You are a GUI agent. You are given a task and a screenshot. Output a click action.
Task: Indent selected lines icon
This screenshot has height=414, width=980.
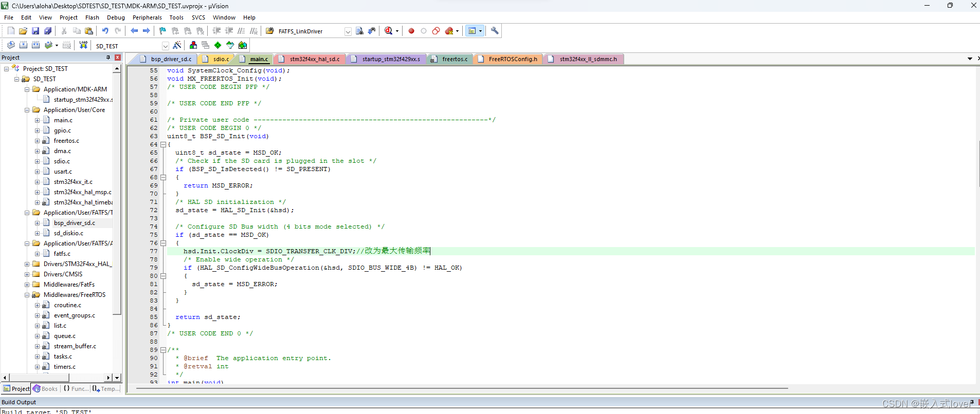coord(216,31)
